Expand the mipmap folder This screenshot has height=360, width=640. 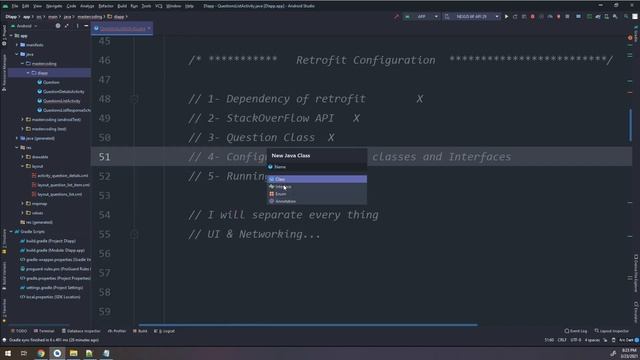22,204
